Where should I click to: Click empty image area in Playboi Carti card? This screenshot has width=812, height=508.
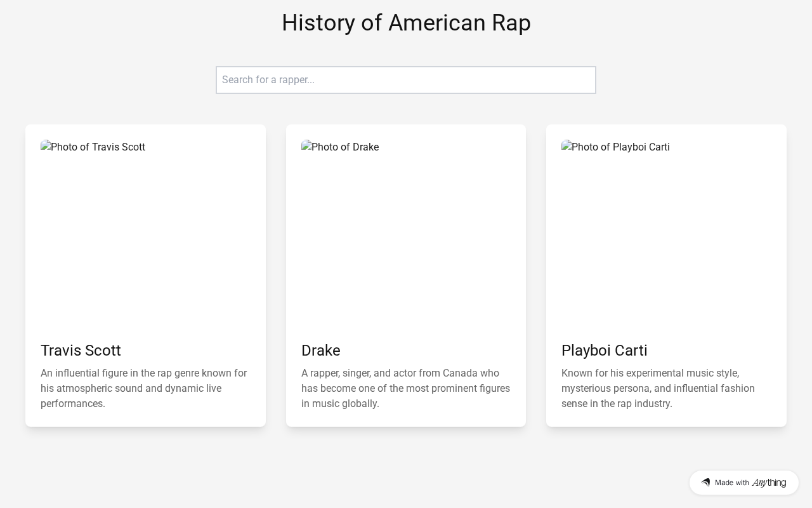point(666,241)
